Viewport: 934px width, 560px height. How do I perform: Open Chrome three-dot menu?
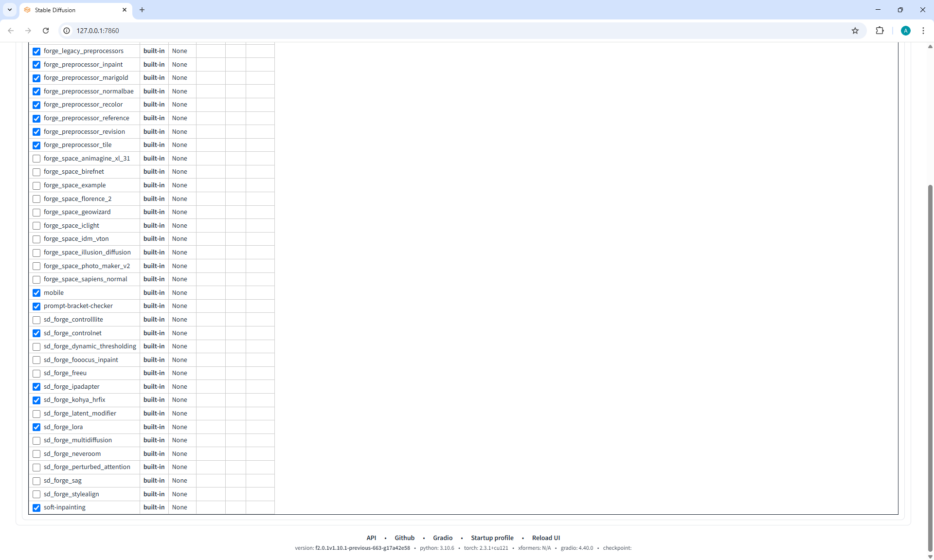pos(923,31)
